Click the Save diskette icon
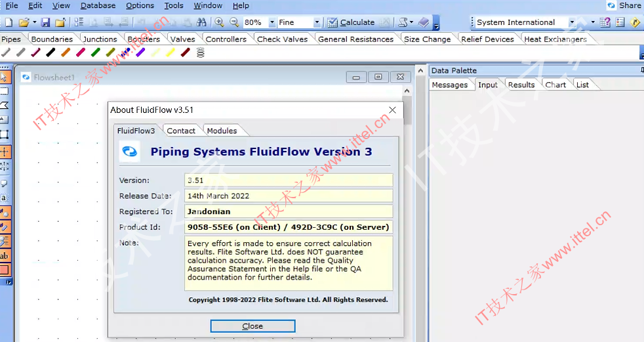 [46, 22]
